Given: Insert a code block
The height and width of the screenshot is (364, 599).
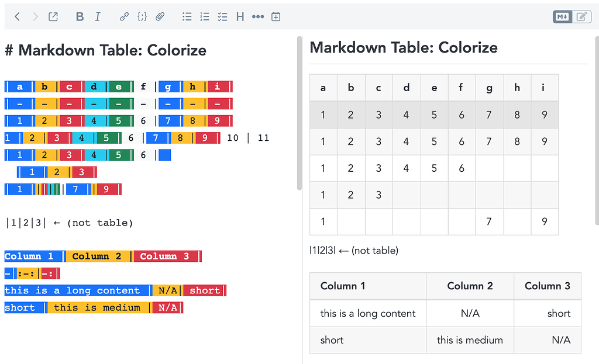Looking at the screenshot, I should click(142, 17).
